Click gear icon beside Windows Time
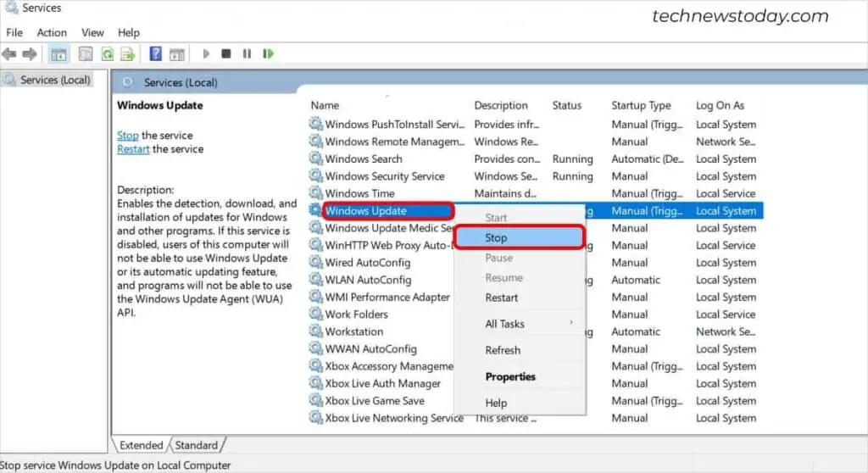Screen dimensions: 868x473 coord(315,193)
